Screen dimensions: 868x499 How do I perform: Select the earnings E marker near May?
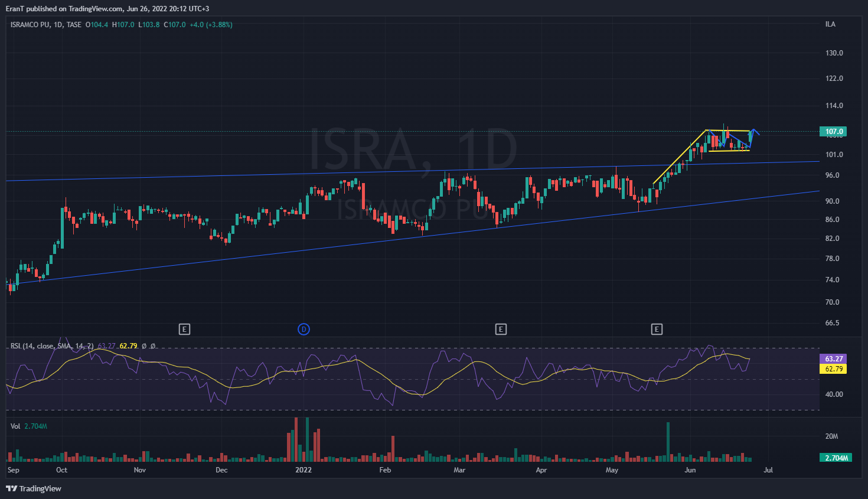pos(657,329)
